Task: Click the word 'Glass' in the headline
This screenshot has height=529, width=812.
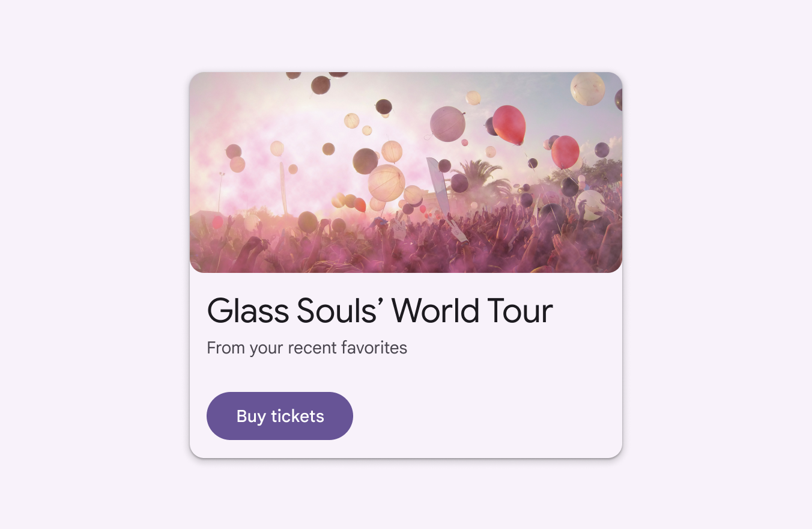Action: click(x=248, y=311)
